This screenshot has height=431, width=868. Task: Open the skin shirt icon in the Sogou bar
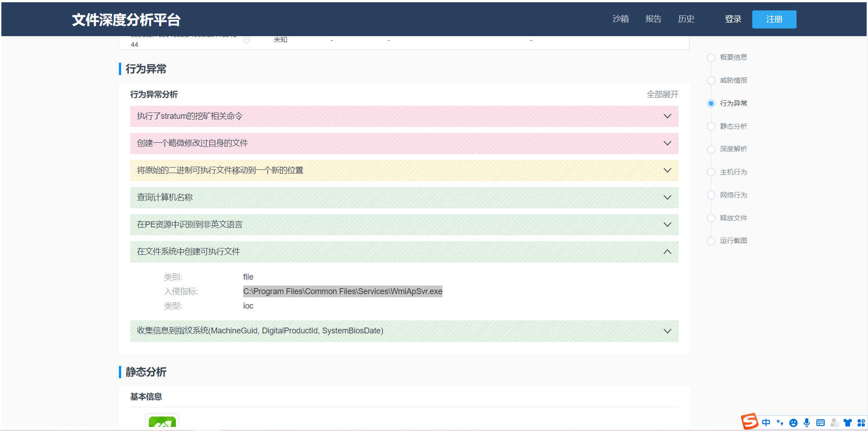848,422
